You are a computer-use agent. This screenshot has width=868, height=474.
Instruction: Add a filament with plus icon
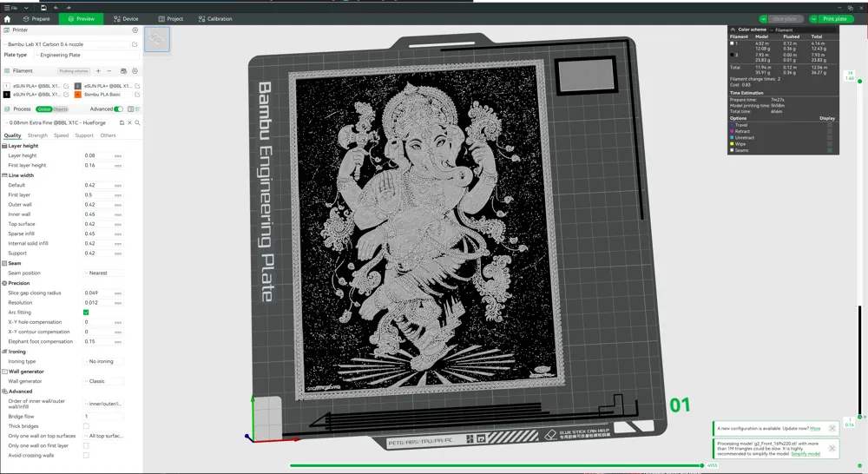98,71
